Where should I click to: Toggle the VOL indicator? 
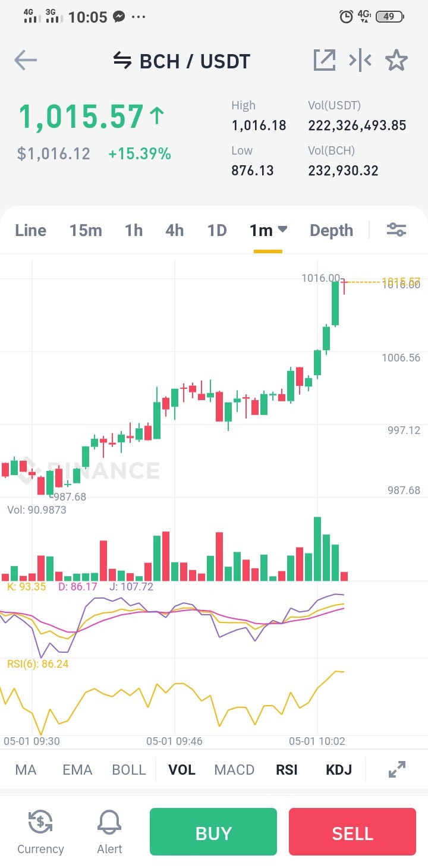coord(182,770)
